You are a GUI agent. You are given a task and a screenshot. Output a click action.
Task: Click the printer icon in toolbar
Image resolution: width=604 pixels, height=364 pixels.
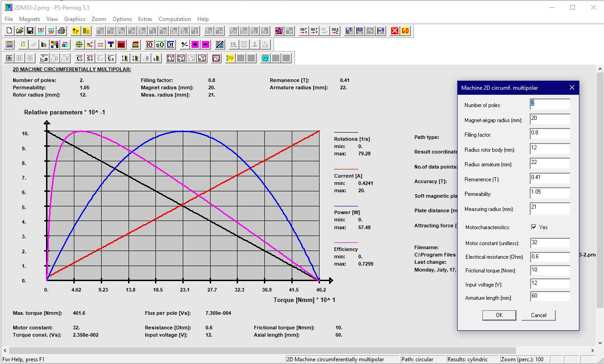click(x=62, y=31)
